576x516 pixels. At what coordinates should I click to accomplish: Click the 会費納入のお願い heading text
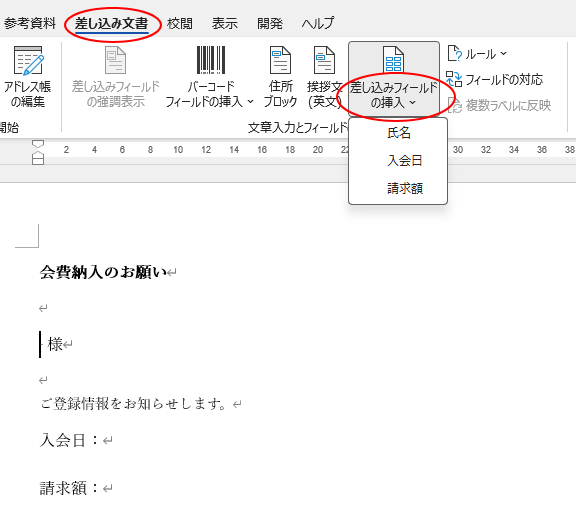coord(104,273)
